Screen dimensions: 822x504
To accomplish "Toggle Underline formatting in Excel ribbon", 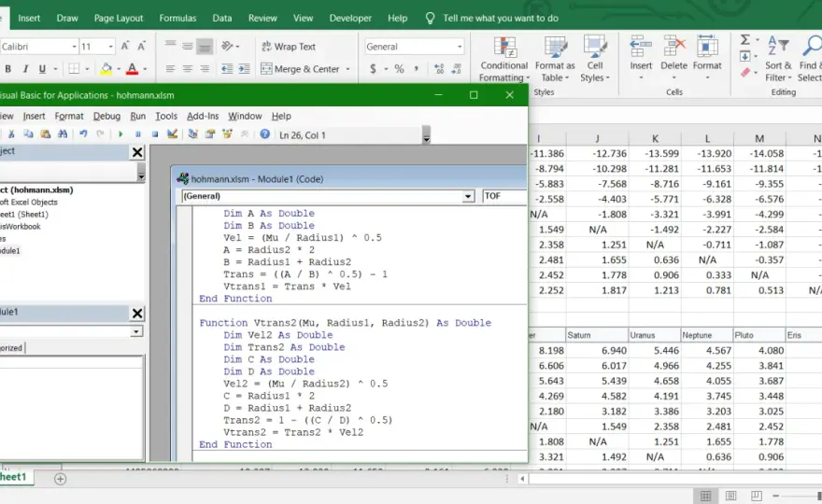I will pos(42,69).
